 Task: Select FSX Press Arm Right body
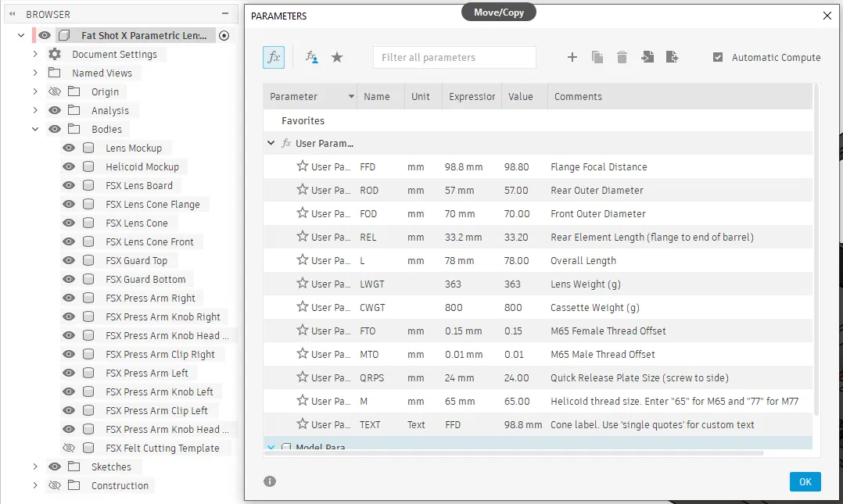point(150,298)
